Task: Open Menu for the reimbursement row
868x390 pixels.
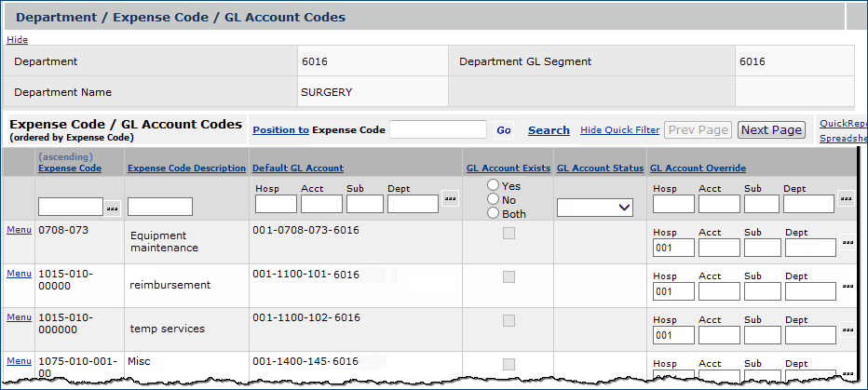Action: pos(18,274)
